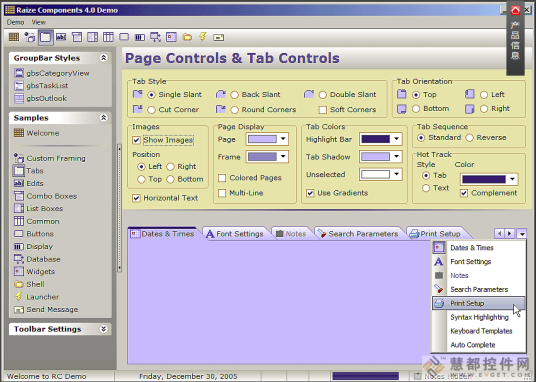
Task: Click the List Boxes toolbar icon
Action: (x=93, y=37)
